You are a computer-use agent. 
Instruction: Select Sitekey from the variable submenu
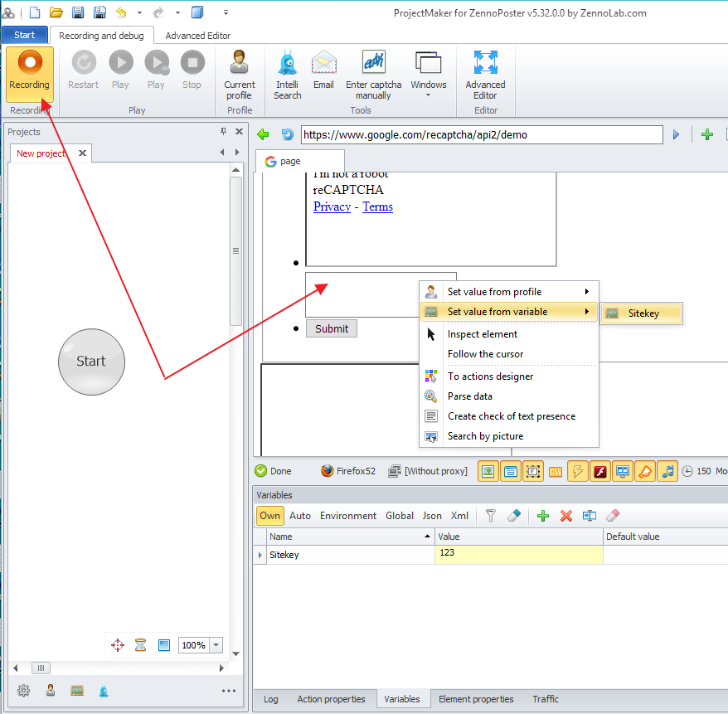click(642, 313)
